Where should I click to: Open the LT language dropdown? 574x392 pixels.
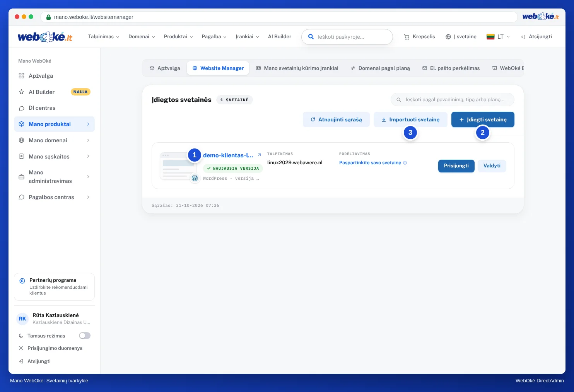[x=498, y=37]
